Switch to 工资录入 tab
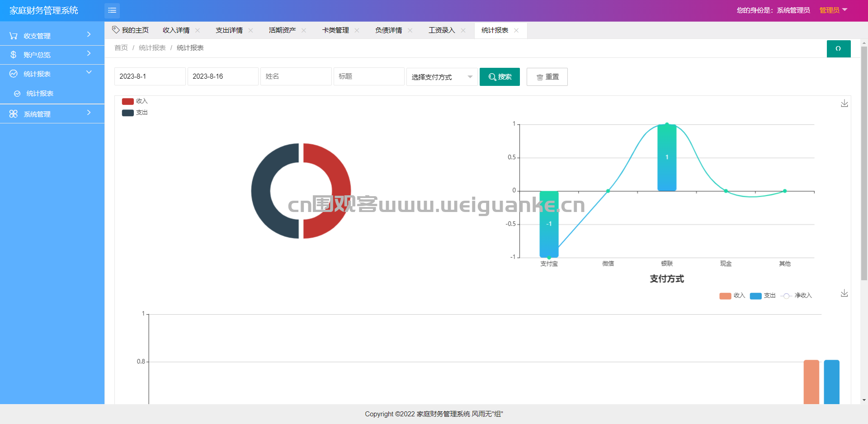The width and height of the screenshot is (868, 424). [x=442, y=30]
